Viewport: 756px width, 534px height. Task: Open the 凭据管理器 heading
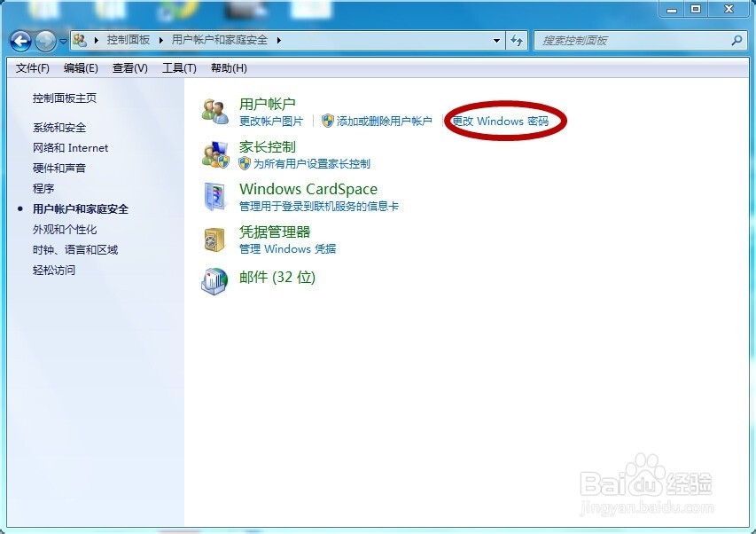pyautogui.click(x=275, y=232)
